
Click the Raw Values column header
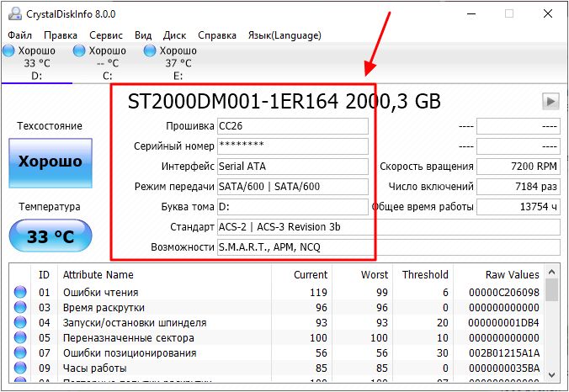tap(498, 274)
